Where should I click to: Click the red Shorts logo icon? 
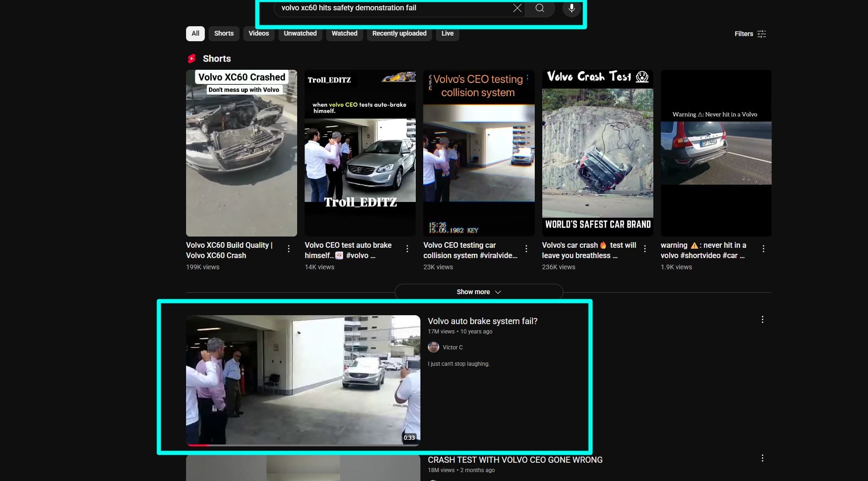(192, 59)
